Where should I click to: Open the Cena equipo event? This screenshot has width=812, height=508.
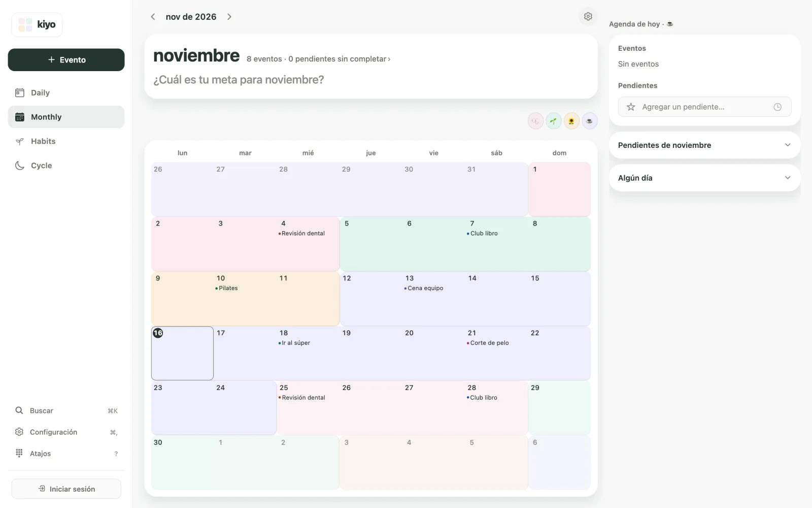[424, 288]
